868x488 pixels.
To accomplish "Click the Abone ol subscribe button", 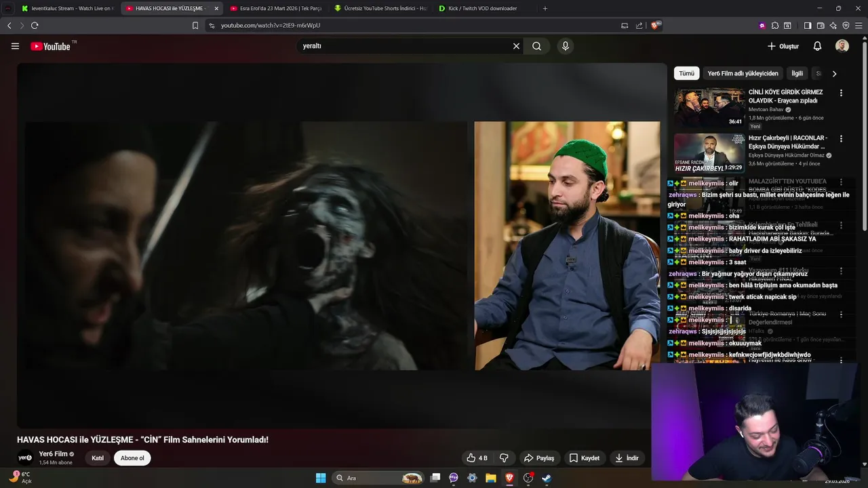I will point(132,458).
